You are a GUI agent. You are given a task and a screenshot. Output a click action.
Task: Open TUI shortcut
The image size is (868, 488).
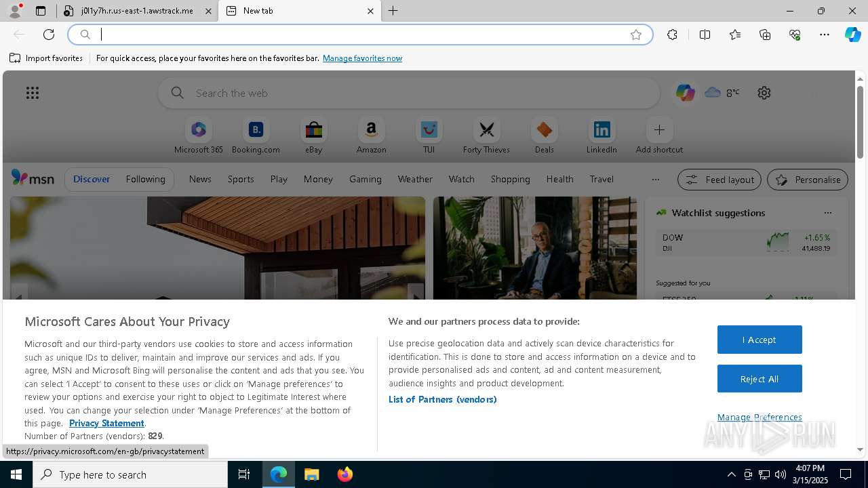429,136
